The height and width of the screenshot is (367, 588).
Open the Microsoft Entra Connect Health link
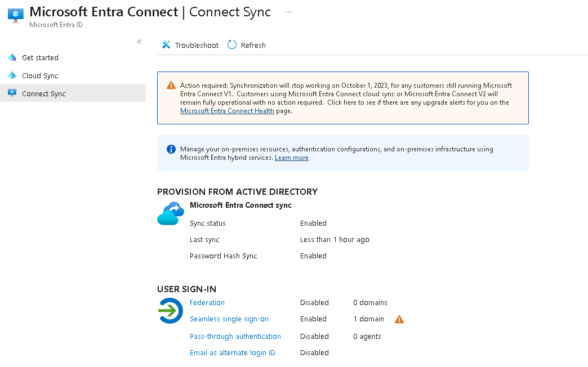pos(227,111)
